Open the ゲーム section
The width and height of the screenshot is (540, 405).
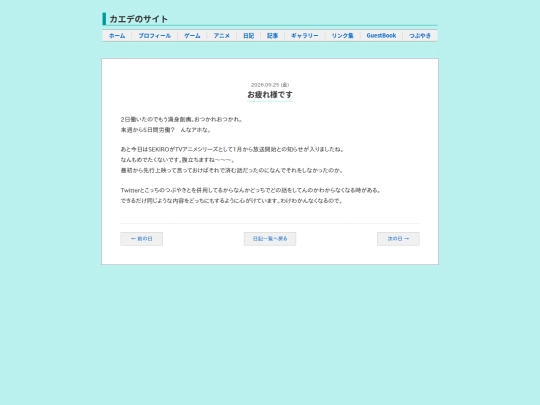[x=192, y=36]
